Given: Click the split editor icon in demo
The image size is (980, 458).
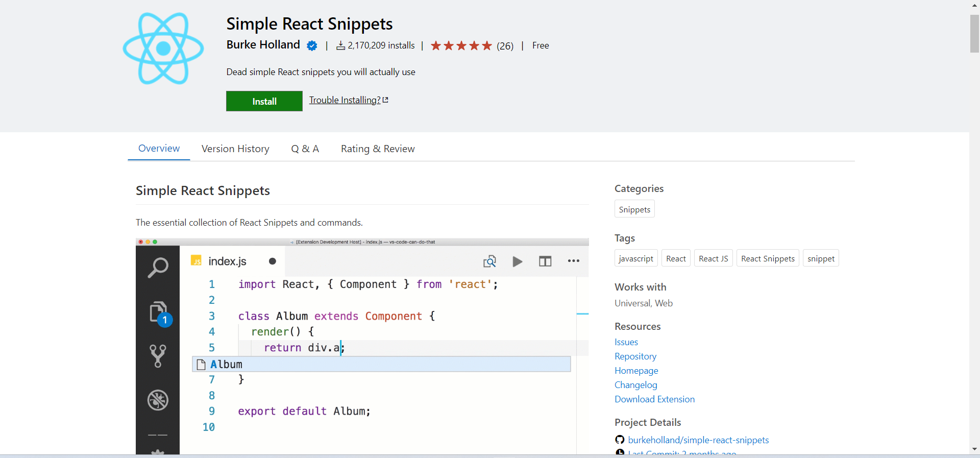Looking at the screenshot, I should 545,261.
